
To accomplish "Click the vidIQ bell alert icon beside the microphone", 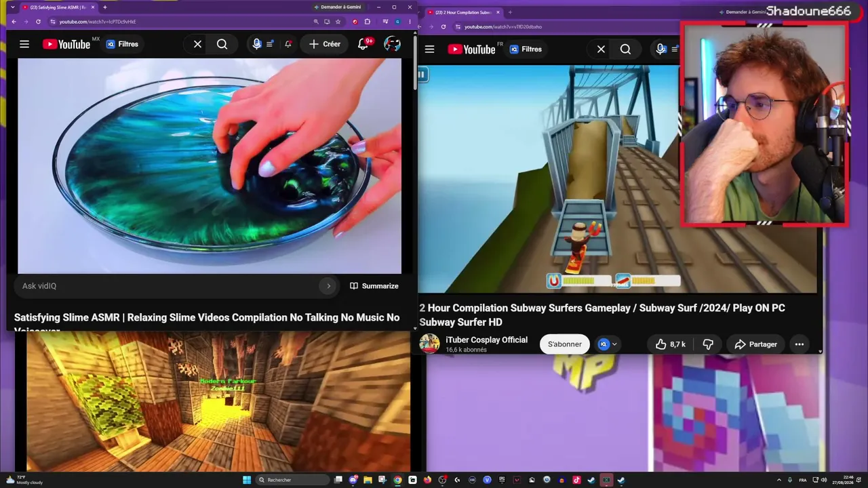I will [x=288, y=44].
